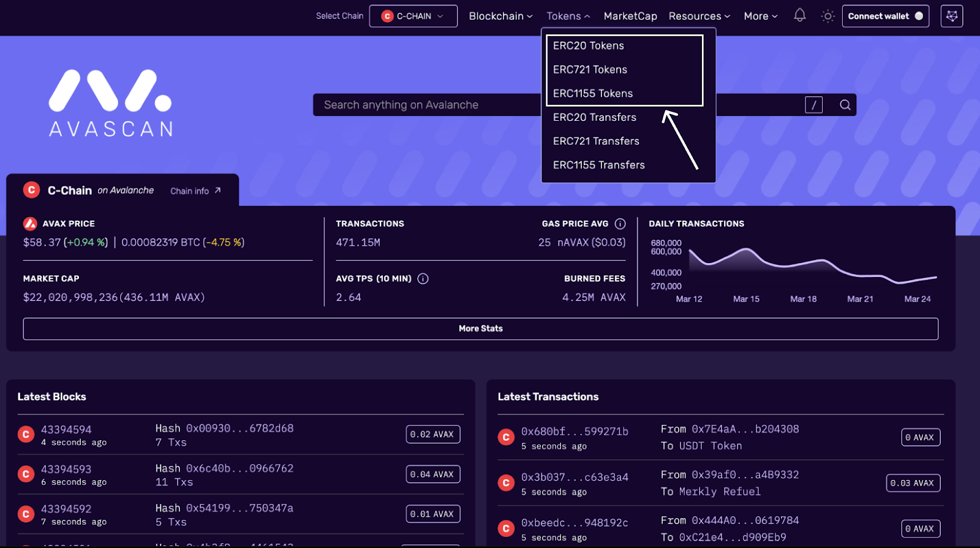This screenshot has height=548, width=980.
Task: Click the 4.25M AVAX burned fees value
Action: (x=594, y=297)
